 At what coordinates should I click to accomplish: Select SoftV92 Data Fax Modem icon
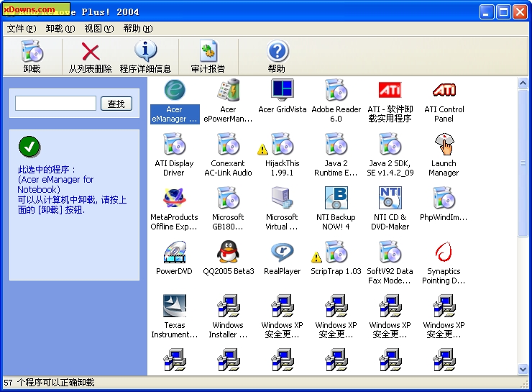click(390, 252)
